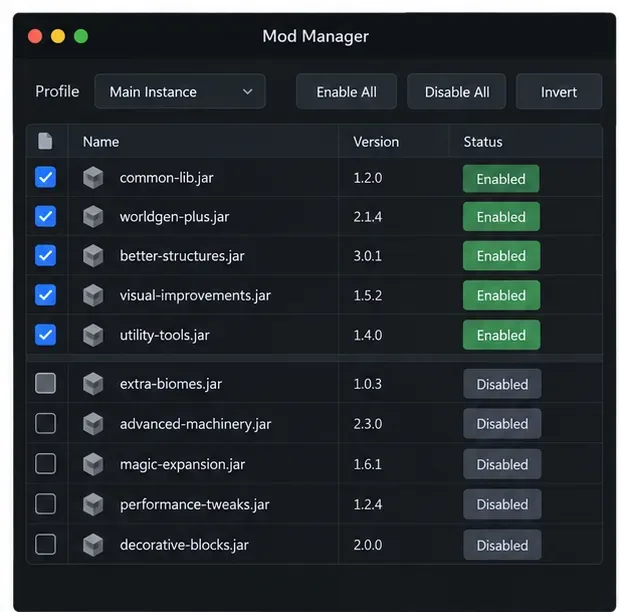Screen dimensions: 619x612
Task: Toggle Enabled status badge for better-structures.jar
Action: tap(501, 256)
